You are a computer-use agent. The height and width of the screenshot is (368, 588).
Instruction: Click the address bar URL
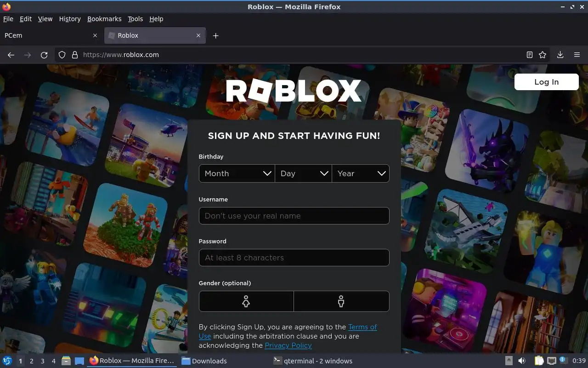pos(121,55)
